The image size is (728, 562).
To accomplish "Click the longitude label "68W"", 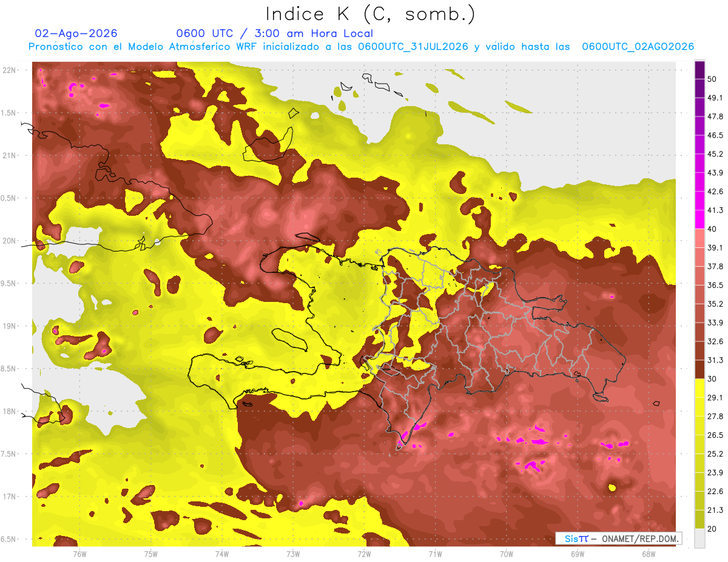I will tap(649, 554).
